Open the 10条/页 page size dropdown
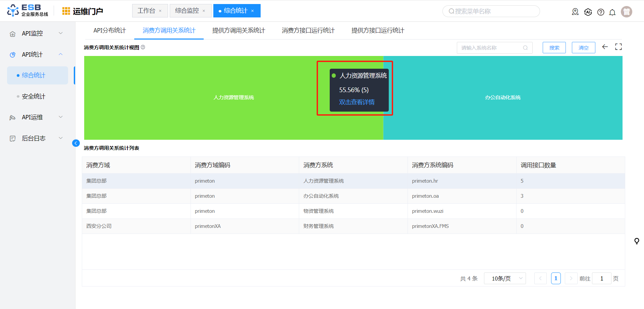This screenshot has height=309, width=644. point(504,279)
